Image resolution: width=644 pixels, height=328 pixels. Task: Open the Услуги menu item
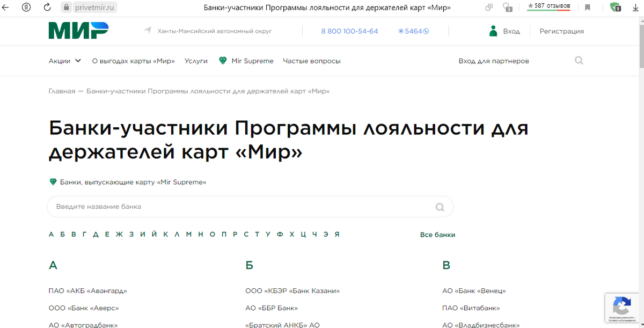196,61
